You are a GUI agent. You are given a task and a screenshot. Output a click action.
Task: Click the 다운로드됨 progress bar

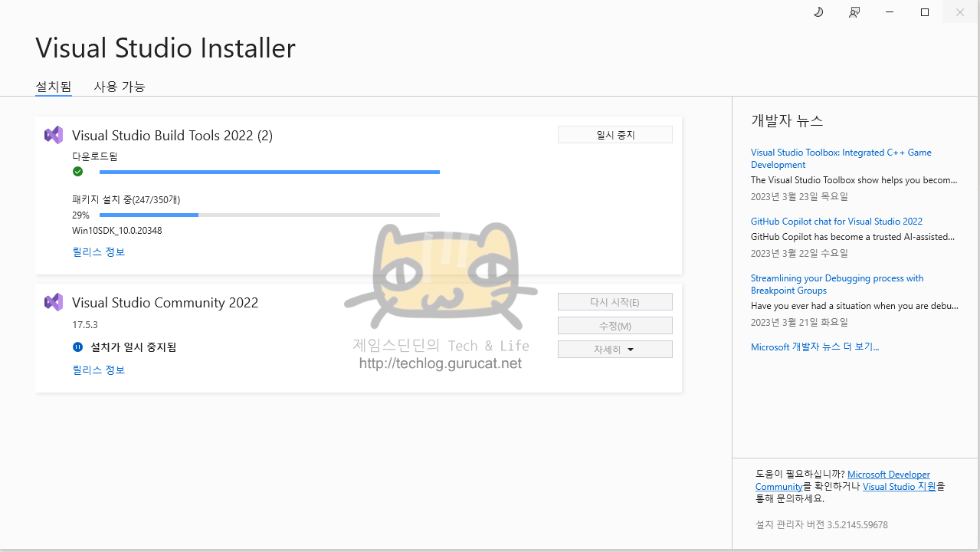pyautogui.click(x=270, y=172)
